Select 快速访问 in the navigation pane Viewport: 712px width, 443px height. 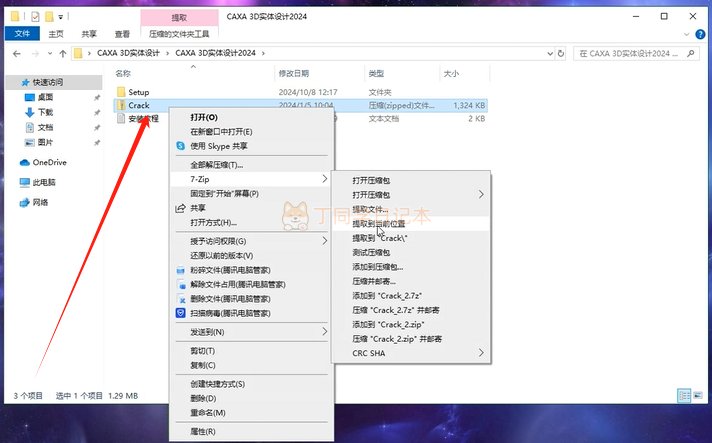click(x=48, y=82)
